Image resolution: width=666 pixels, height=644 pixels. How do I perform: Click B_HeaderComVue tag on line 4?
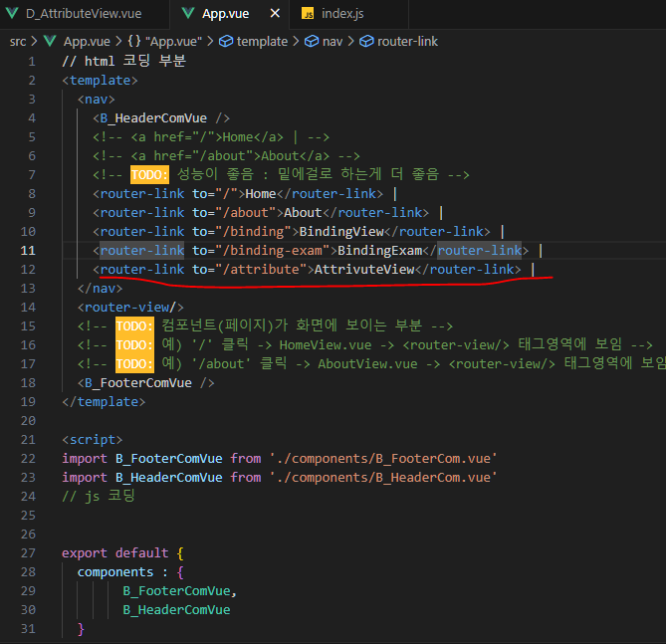[x=161, y=118]
